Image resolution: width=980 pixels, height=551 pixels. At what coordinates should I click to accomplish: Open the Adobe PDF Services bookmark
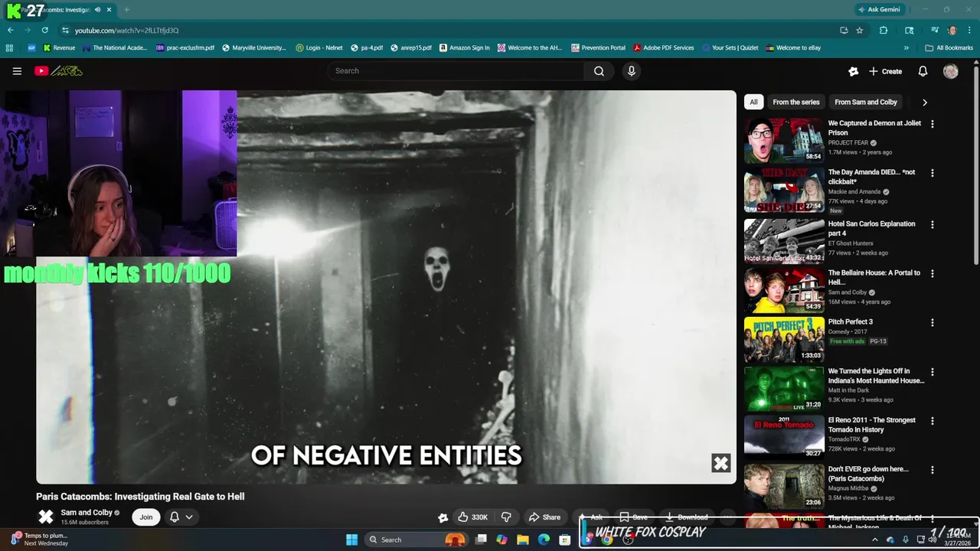click(663, 47)
